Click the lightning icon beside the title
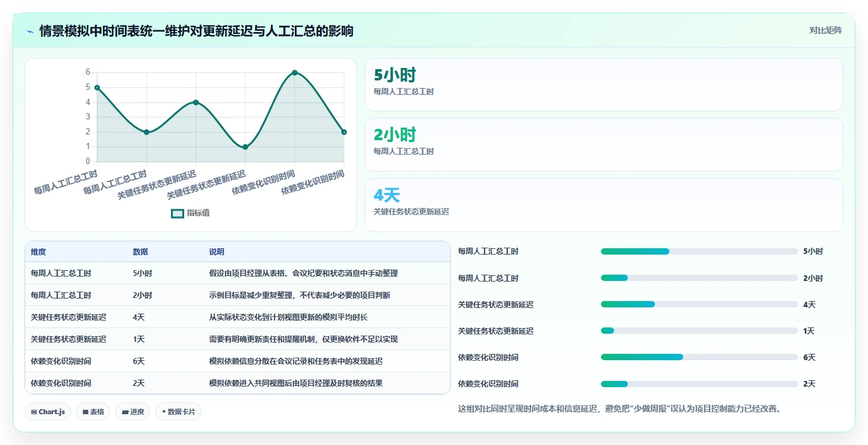The image size is (868, 445). (x=30, y=31)
